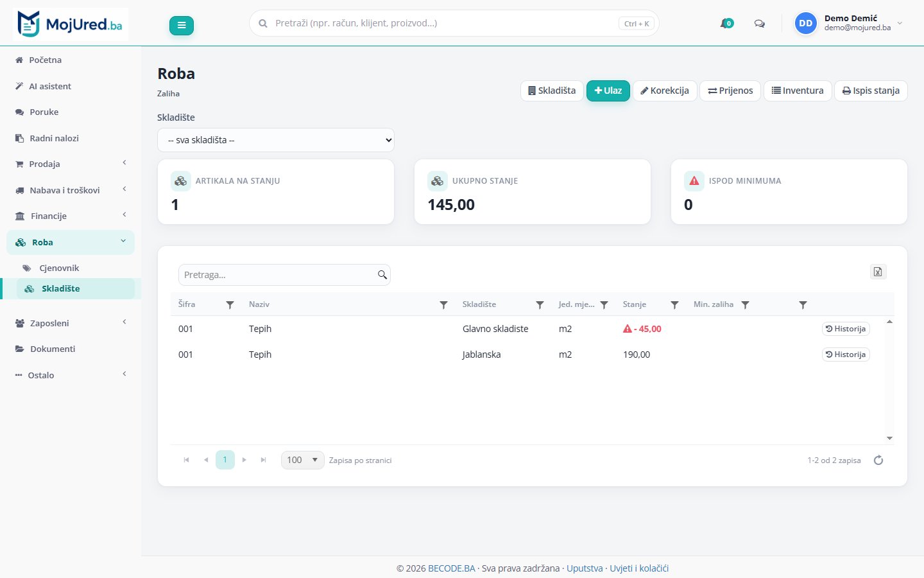The image size is (924, 578).
Task: Export the table using the Excel icon
Action: click(x=878, y=272)
